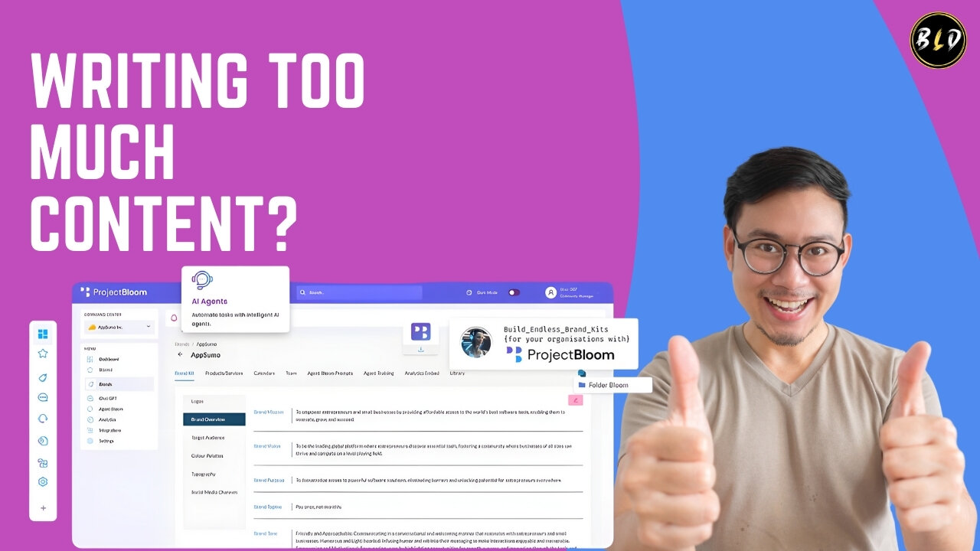Switch to the Library tab
Image resolution: width=980 pixels, height=551 pixels.
pyautogui.click(x=457, y=373)
